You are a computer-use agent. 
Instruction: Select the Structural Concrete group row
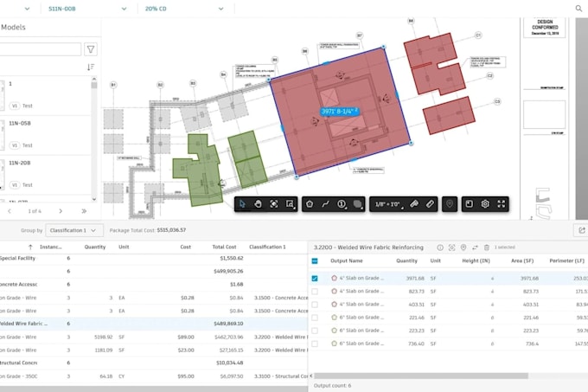pos(154,363)
